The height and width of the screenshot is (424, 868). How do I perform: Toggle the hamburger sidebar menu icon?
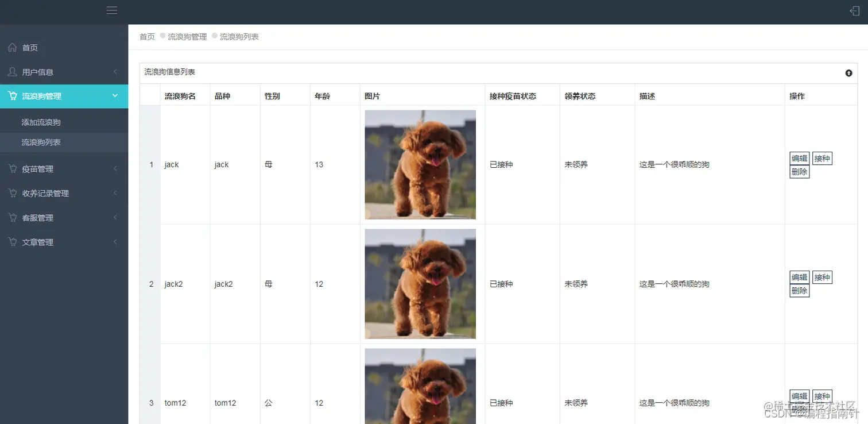click(112, 10)
